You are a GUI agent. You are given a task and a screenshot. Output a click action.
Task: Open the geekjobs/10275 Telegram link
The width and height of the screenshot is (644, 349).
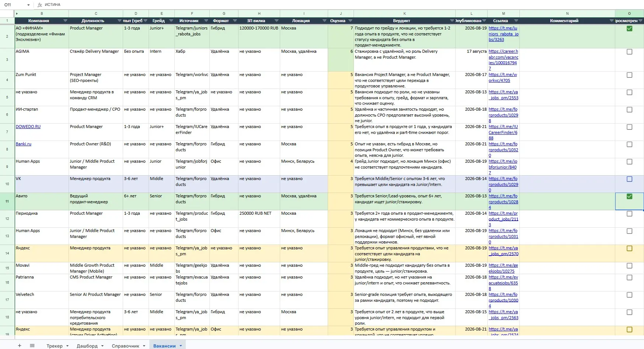[x=503, y=268]
